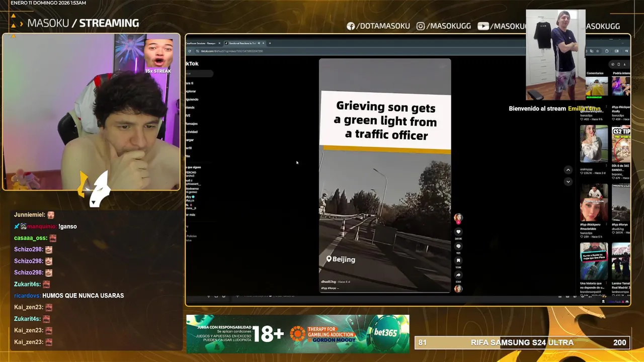
Task: Go to the previous video with up chevron
Action: point(568,170)
